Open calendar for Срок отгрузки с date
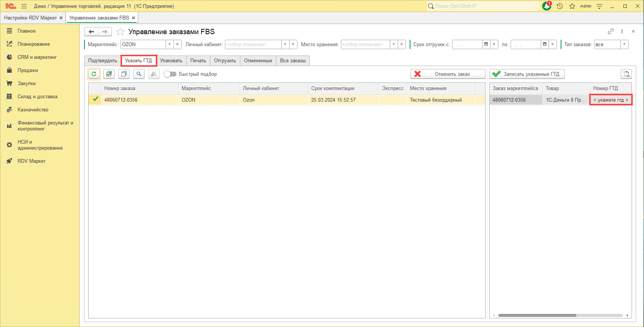The height and width of the screenshot is (327, 644). tap(486, 44)
